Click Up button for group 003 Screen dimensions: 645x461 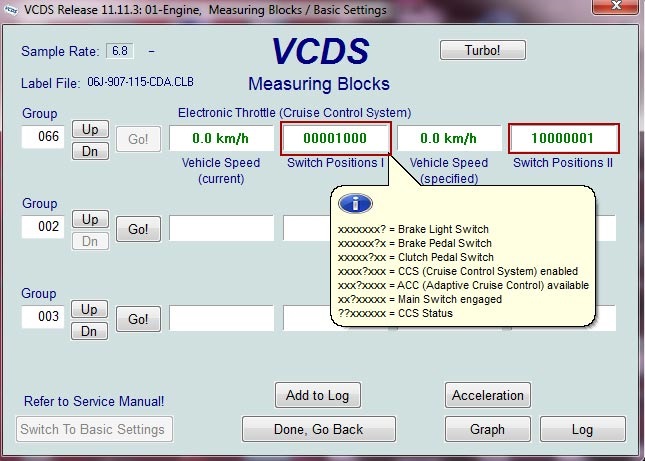(89, 309)
